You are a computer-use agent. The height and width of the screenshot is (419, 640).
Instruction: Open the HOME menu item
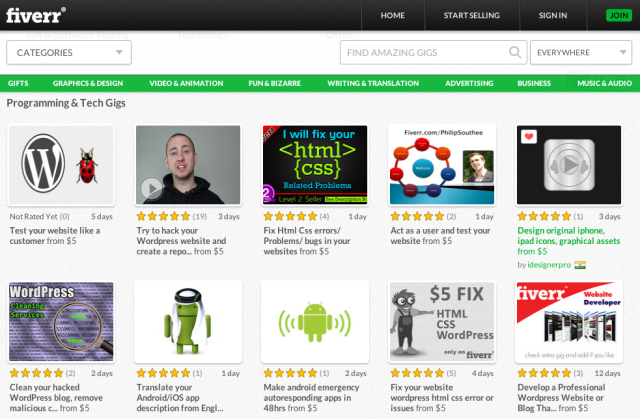[x=393, y=16]
